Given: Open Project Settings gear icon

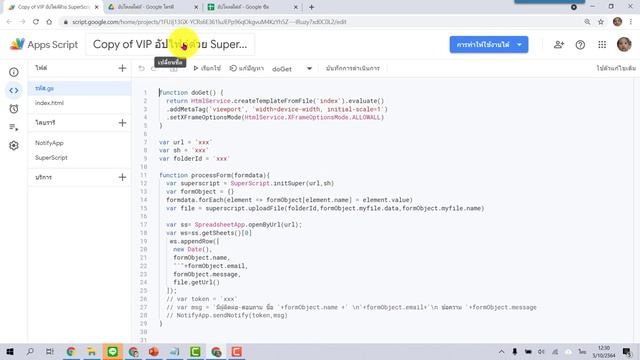Looking at the screenshot, I should coord(14,146).
